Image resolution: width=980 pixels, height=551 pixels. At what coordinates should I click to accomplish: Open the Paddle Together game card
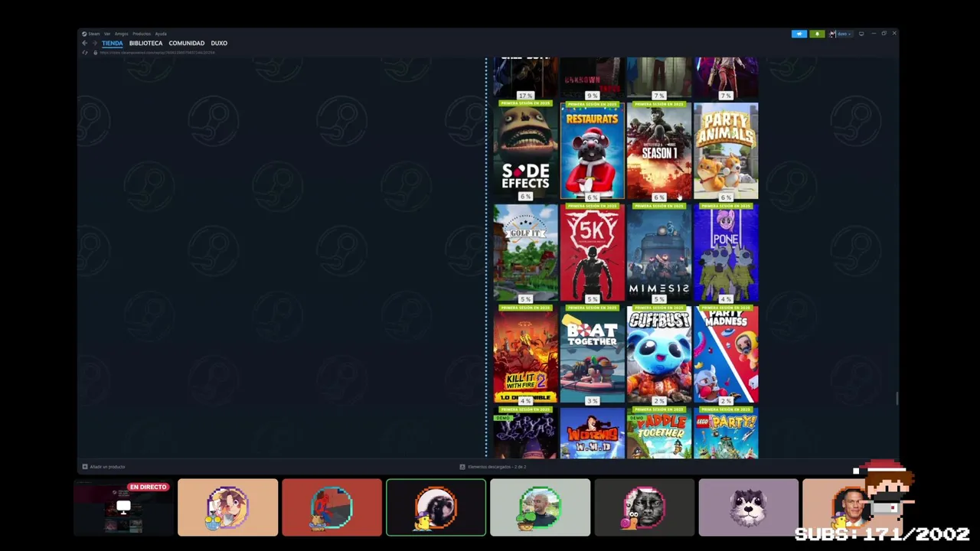pos(658,433)
